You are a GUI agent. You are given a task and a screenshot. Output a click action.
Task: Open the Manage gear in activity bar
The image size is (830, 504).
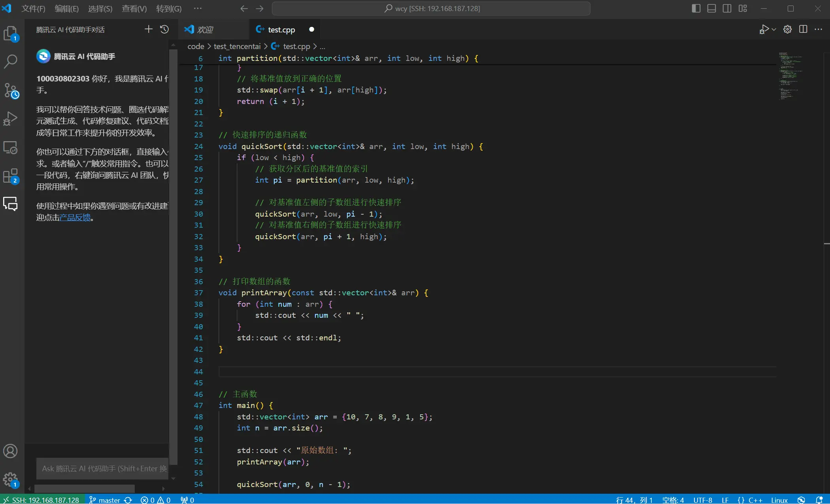click(11, 480)
